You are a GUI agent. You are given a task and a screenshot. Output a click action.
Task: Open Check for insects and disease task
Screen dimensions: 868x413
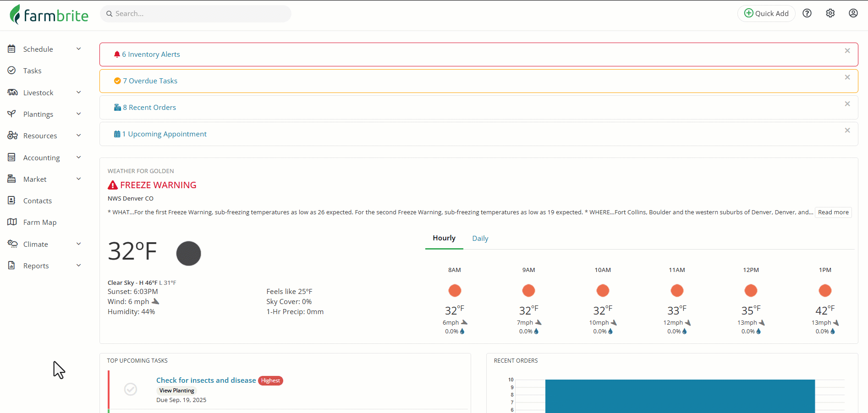[206, 380]
